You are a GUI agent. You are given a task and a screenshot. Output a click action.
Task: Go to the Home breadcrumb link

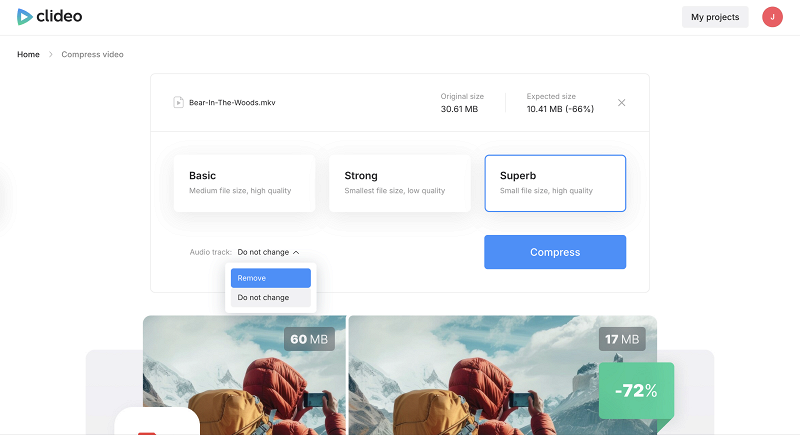28,55
